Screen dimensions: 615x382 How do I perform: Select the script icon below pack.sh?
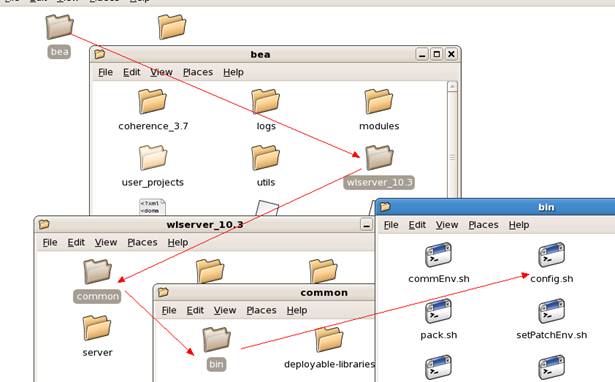click(x=439, y=367)
